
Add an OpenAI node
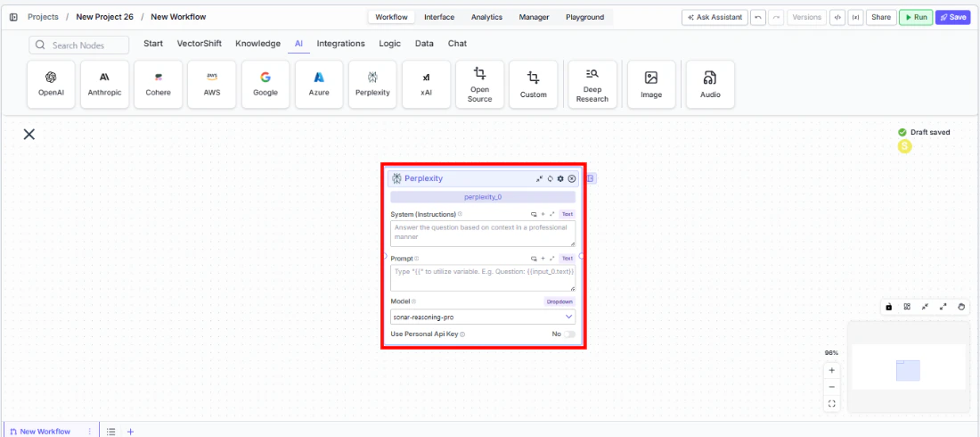tap(52, 85)
